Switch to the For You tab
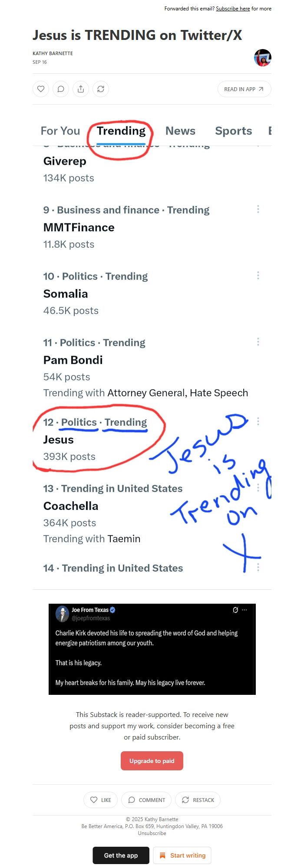 click(60, 131)
